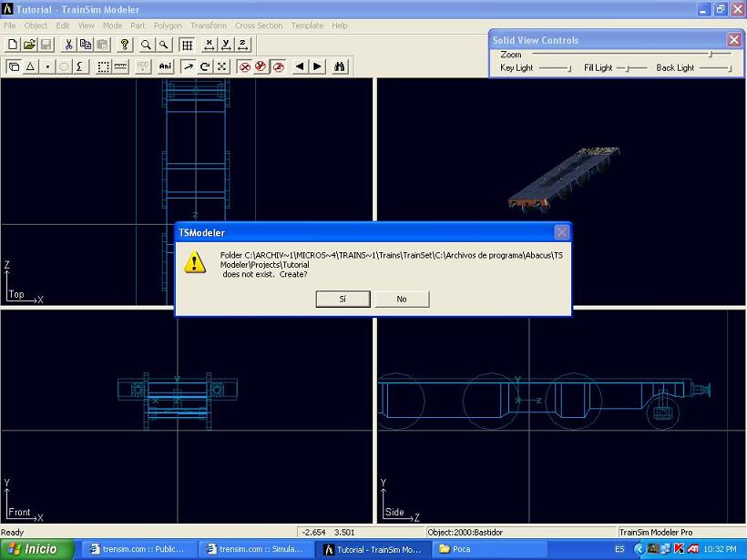
Task: Click the Cut scissors icon
Action: tap(68, 45)
